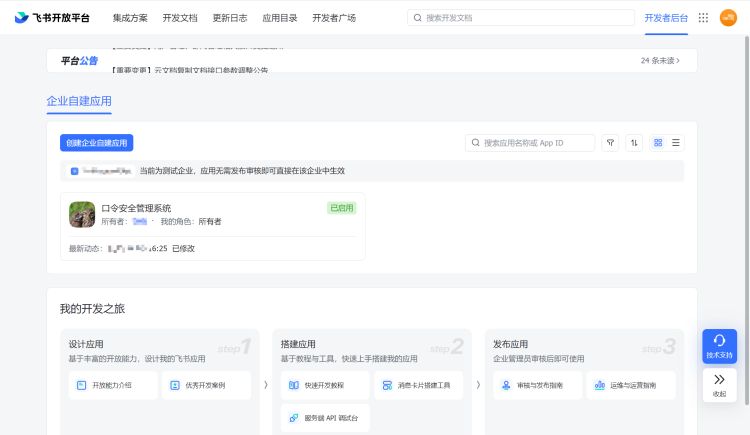Open 集成方案 in top navigation
Image resolution: width=750 pixels, height=435 pixels.
coord(129,18)
